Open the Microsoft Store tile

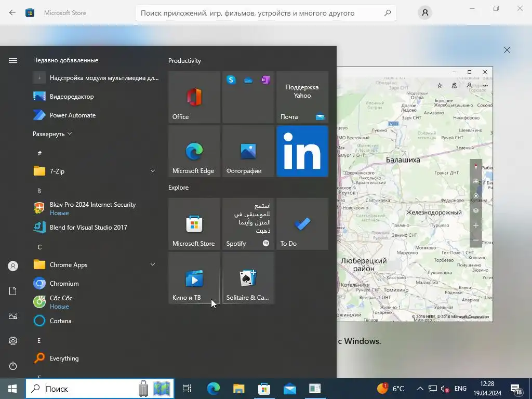coord(194,224)
